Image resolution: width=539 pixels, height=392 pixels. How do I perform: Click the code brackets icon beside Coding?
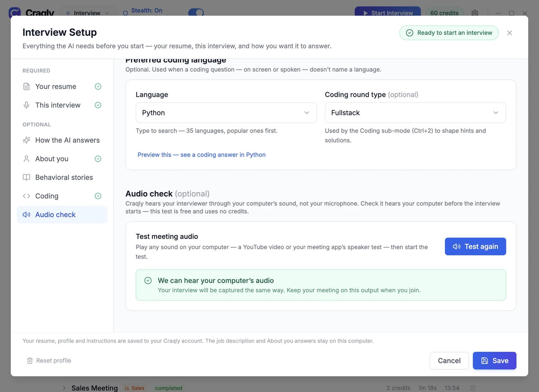(26, 196)
